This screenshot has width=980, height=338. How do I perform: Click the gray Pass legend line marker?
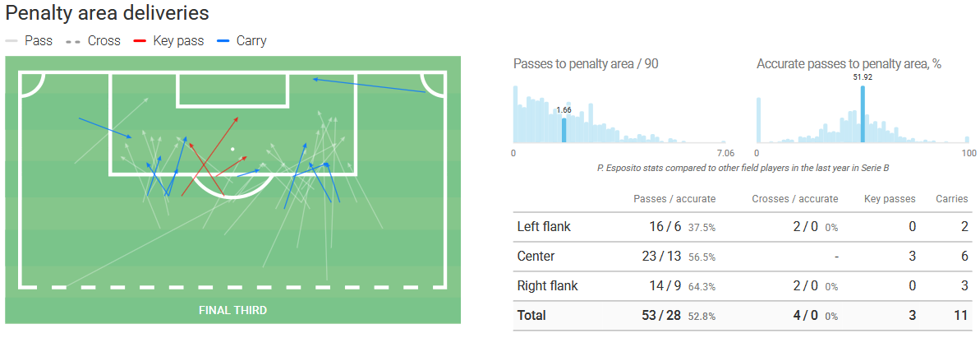pyautogui.click(x=12, y=40)
